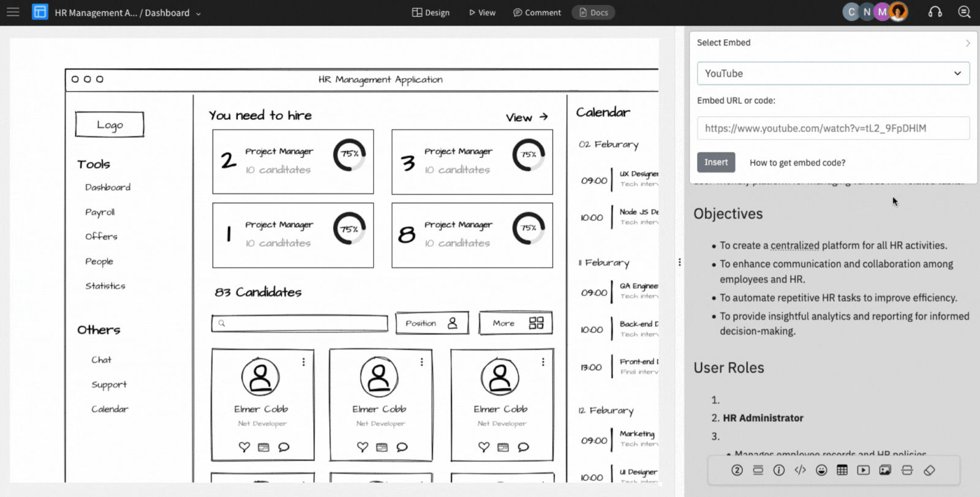Image resolution: width=980 pixels, height=497 pixels.
Task: Select Dashboard in wireframe Tools menu
Action: [x=108, y=187]
